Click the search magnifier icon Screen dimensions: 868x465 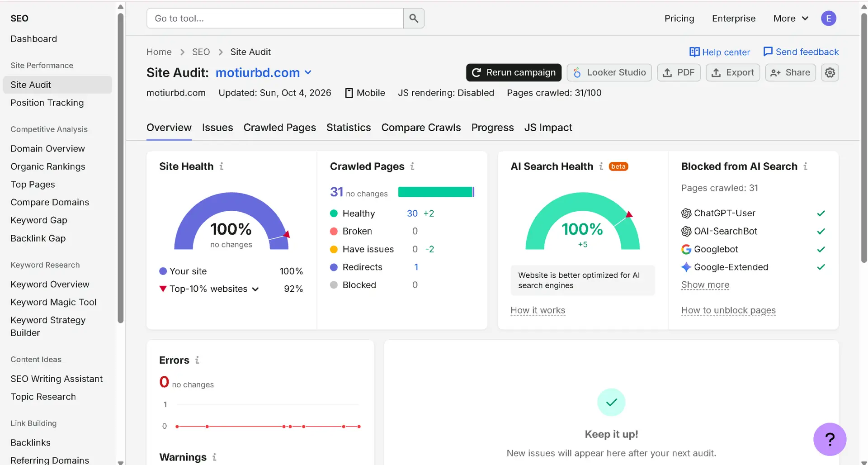pyautogui.click(x=414, y=18)
